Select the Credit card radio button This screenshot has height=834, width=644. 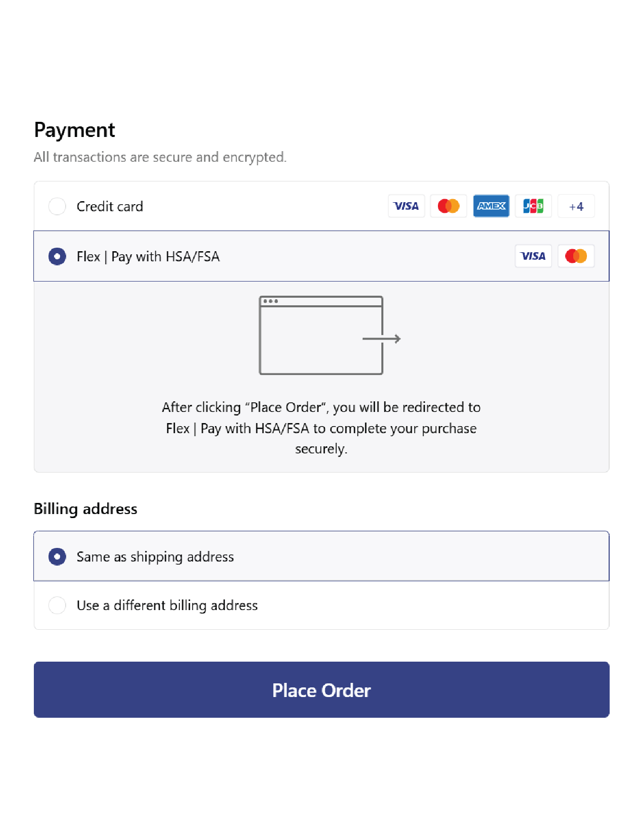pyautogui.click(x=57, y=206)
